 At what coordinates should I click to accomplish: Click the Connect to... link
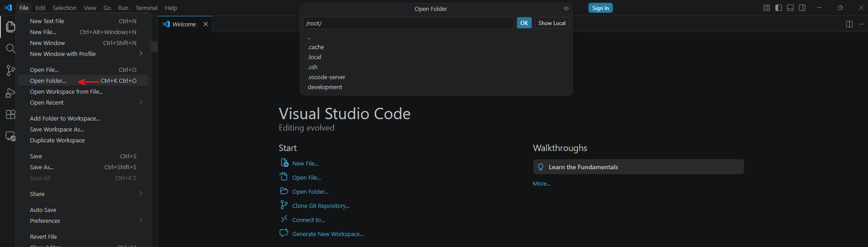click(309, 220)
